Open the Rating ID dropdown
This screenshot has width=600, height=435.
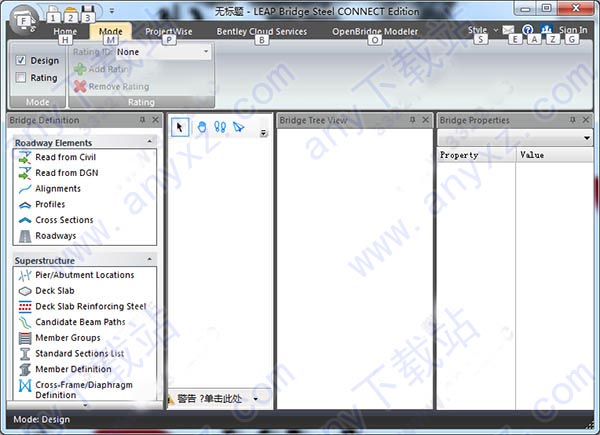click(x=206, y=52)
